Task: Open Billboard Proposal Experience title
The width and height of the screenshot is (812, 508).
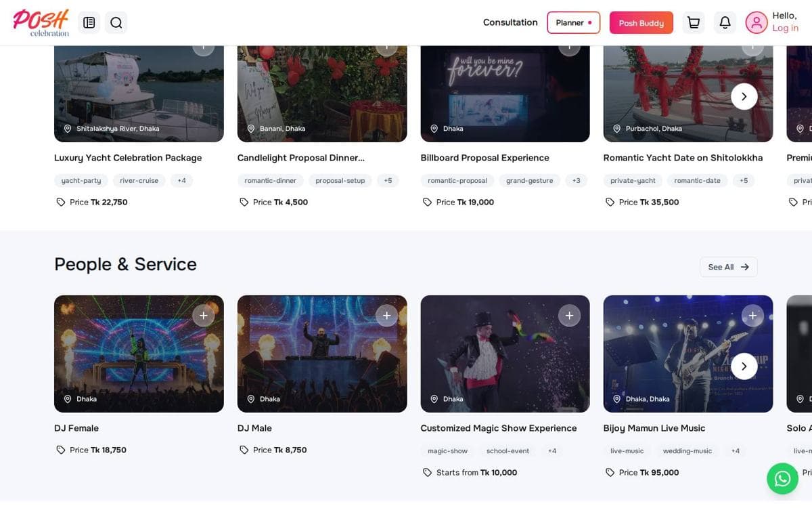Action: 485,158
